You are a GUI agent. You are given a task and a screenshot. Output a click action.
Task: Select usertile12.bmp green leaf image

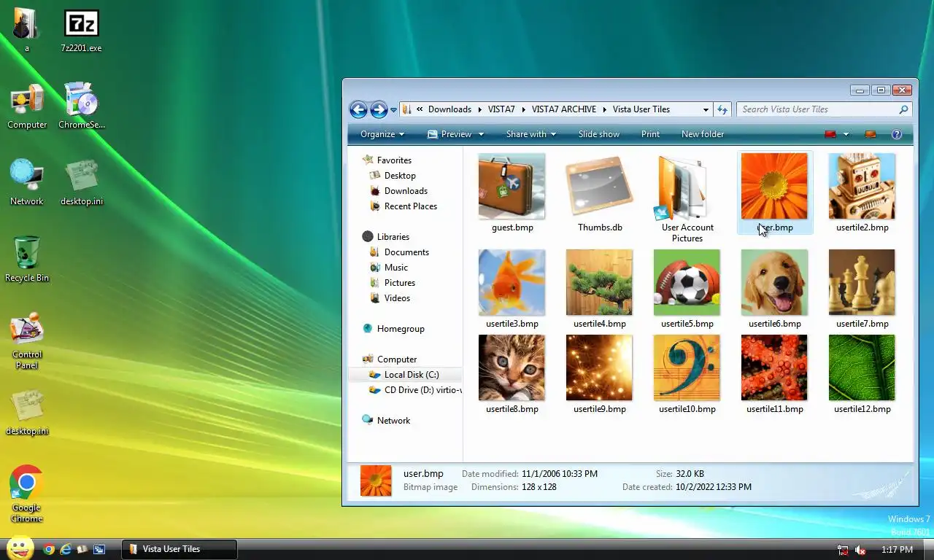(x=862, y=367)
